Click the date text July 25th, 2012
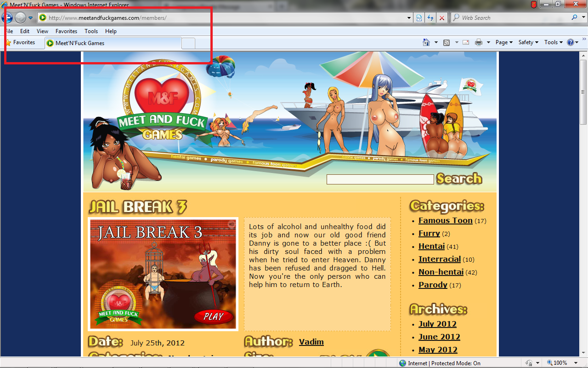The image size is (588, 368). click(157, 343)
